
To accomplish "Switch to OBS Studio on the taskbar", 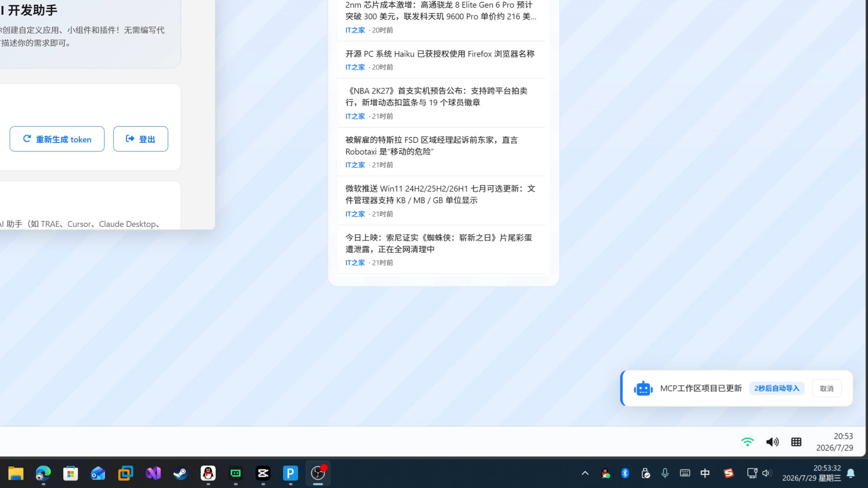I will click(318, 474).
